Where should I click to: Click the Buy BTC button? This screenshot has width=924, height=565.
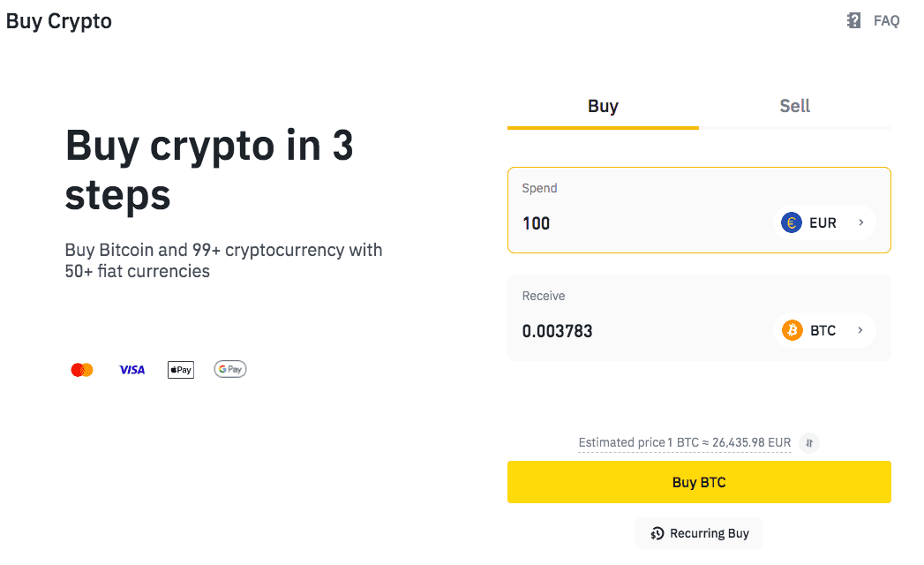698,482
